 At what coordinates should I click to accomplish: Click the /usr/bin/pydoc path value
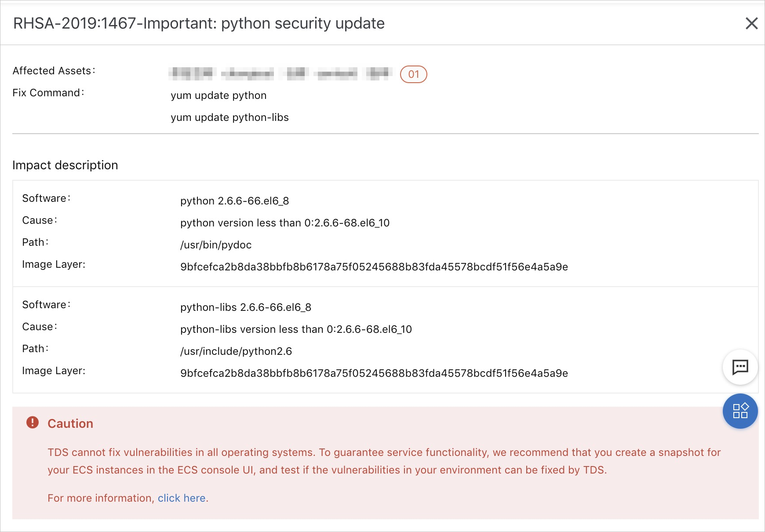[216, 245]
